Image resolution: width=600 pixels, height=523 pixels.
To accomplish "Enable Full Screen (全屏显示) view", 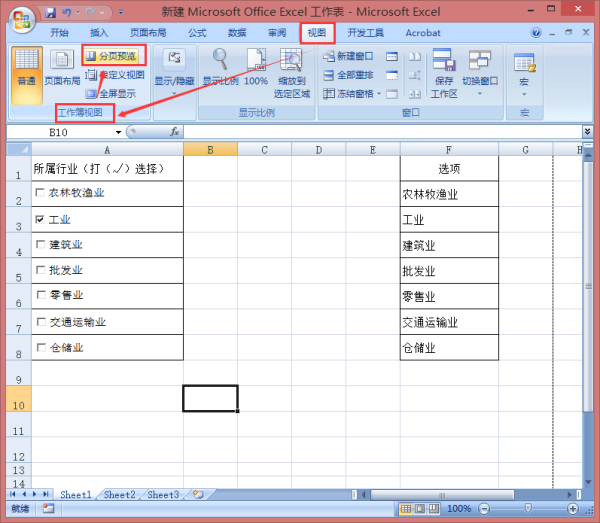I will coord(110,93).
